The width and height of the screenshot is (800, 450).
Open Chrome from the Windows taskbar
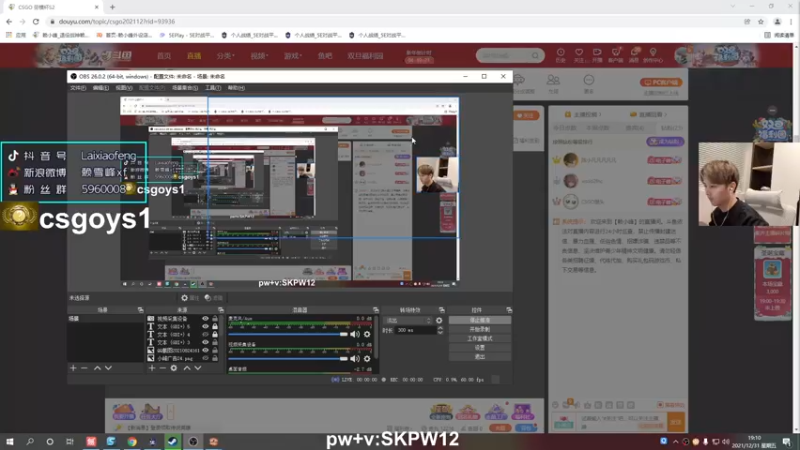[x=132, y=441]
